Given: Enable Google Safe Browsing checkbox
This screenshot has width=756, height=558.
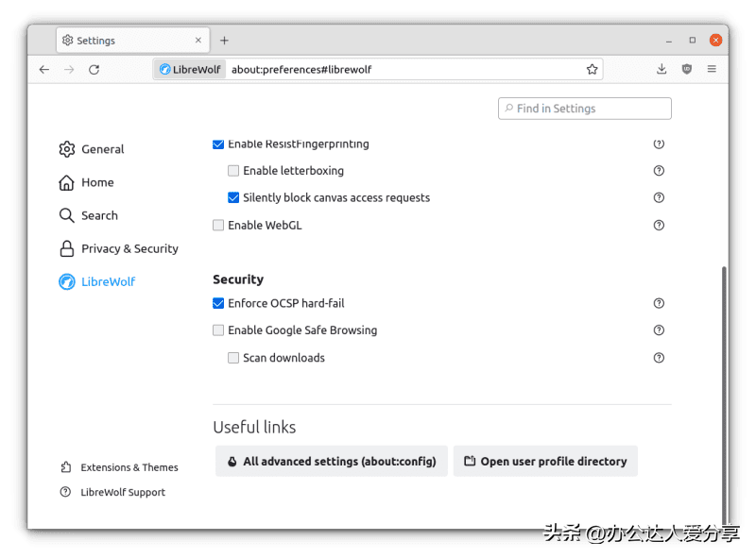Looking at the screenshot, I should pyautogui.click(x=218, y=330).
